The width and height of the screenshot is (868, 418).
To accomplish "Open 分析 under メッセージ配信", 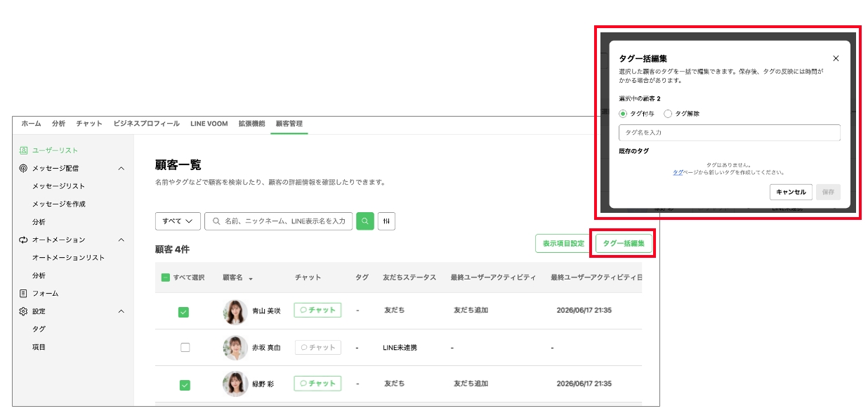I will 39,222.
